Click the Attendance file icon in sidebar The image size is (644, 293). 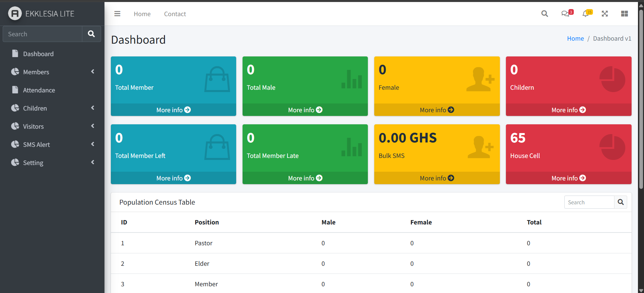[x=15, y=90]
